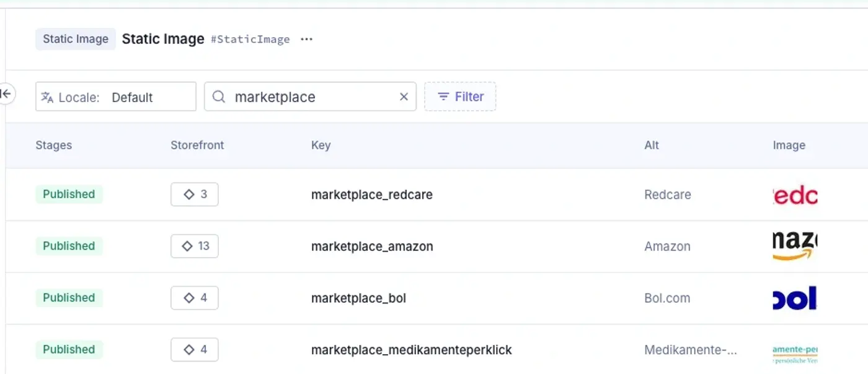Open the 4 storefront references for marketplace_medikamenteperklick
This screenshot has height=374, width=868.
click(195, 349)
